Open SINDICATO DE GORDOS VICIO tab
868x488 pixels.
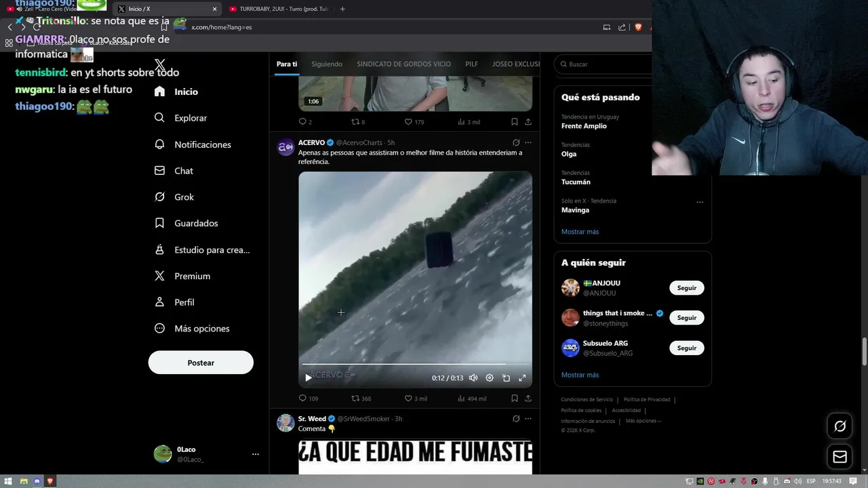coord(403,64)
